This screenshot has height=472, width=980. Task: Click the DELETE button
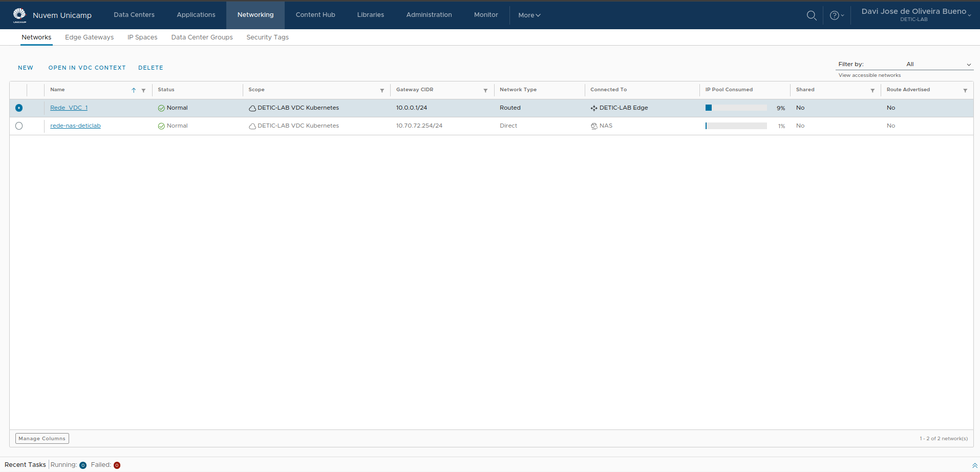click(x=151, y=68)
